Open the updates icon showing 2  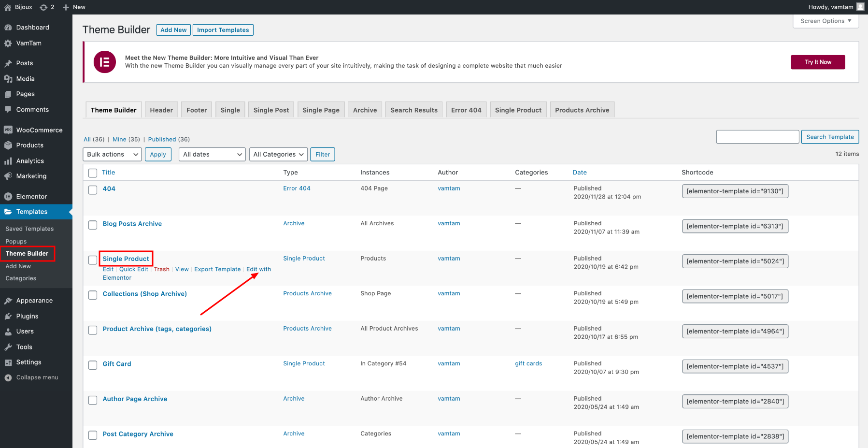click(43, 7)
